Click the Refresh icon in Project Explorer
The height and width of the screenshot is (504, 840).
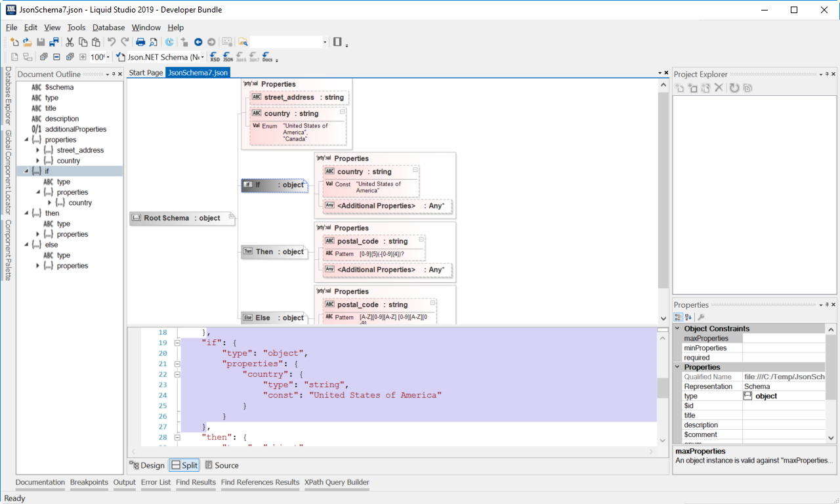coord(734,87)
